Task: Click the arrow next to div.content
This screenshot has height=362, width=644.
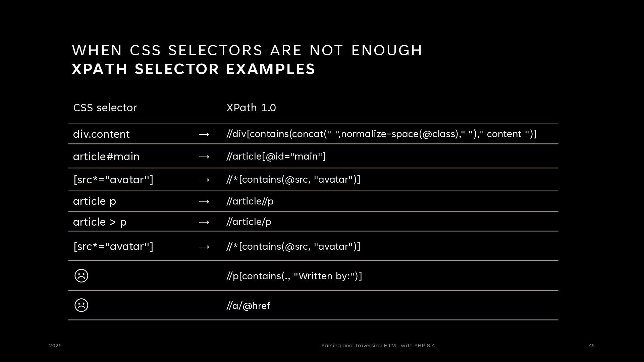Action: click(x=204, y=134)
